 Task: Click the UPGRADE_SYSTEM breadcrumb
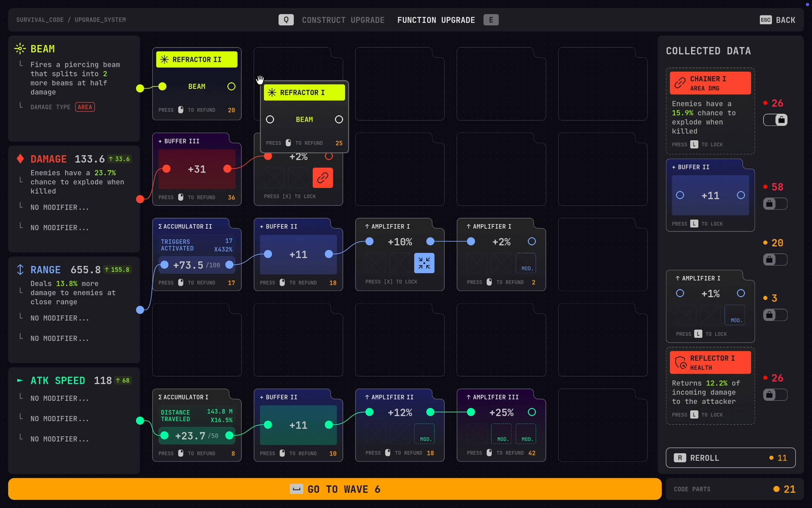(x=100, y=20)
